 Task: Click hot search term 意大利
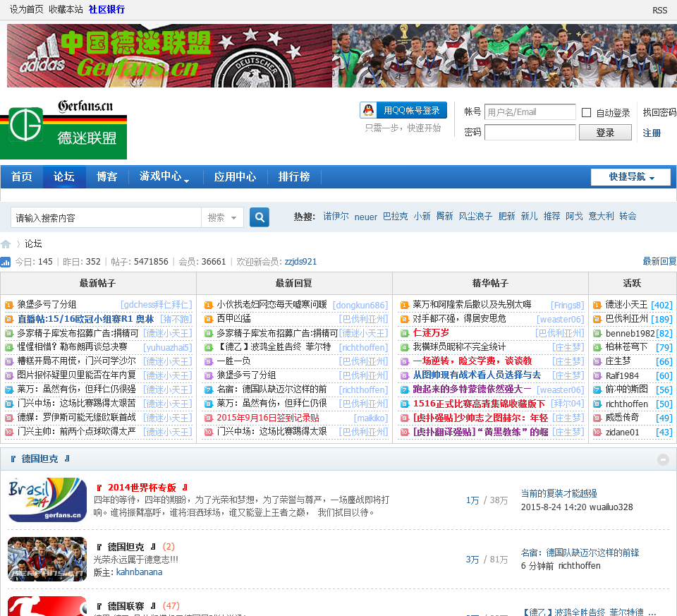coord(601,217)
